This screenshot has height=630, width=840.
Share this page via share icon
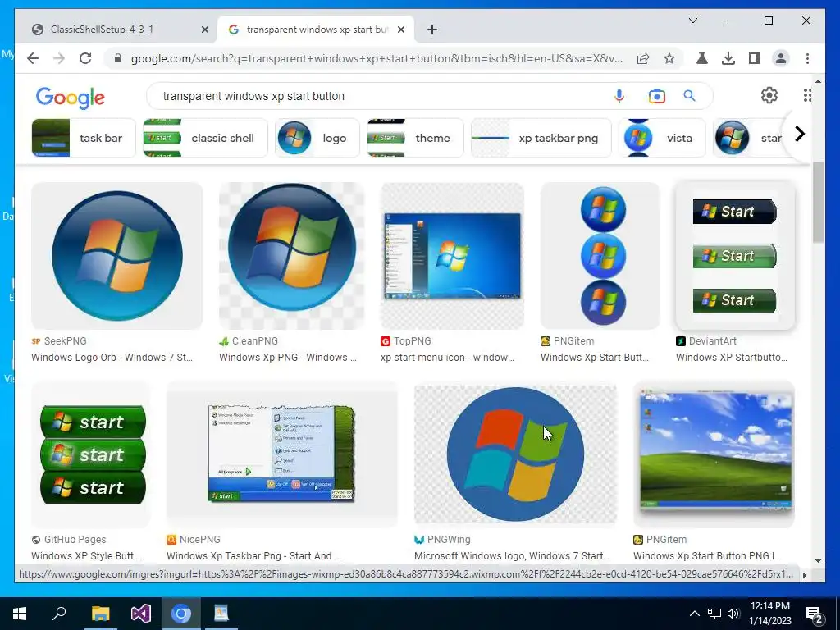[643, 58]
